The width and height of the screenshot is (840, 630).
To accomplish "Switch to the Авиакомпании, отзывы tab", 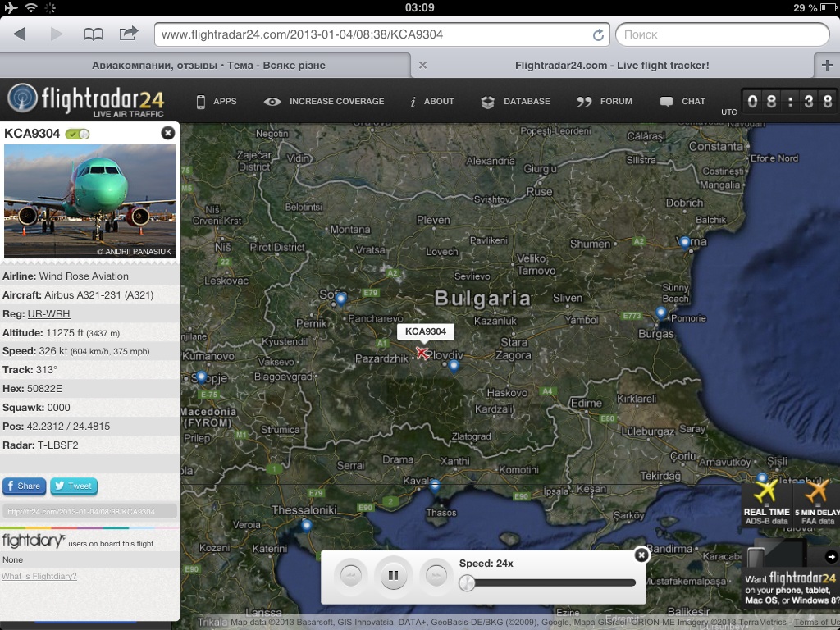I will (205, 66).
